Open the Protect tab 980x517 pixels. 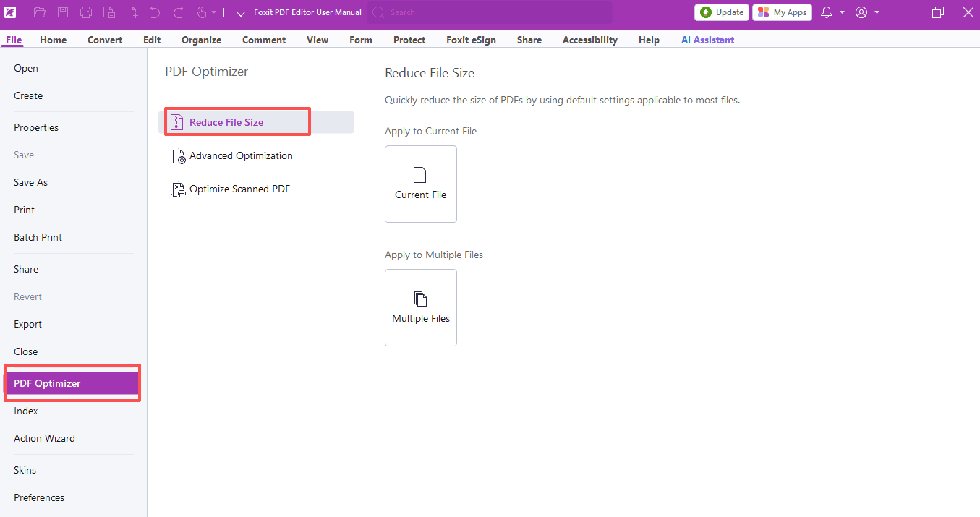click(x=409, y=40)
